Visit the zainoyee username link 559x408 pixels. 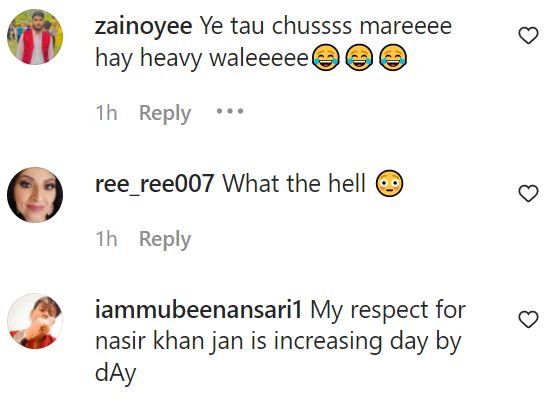pos(143,26)
